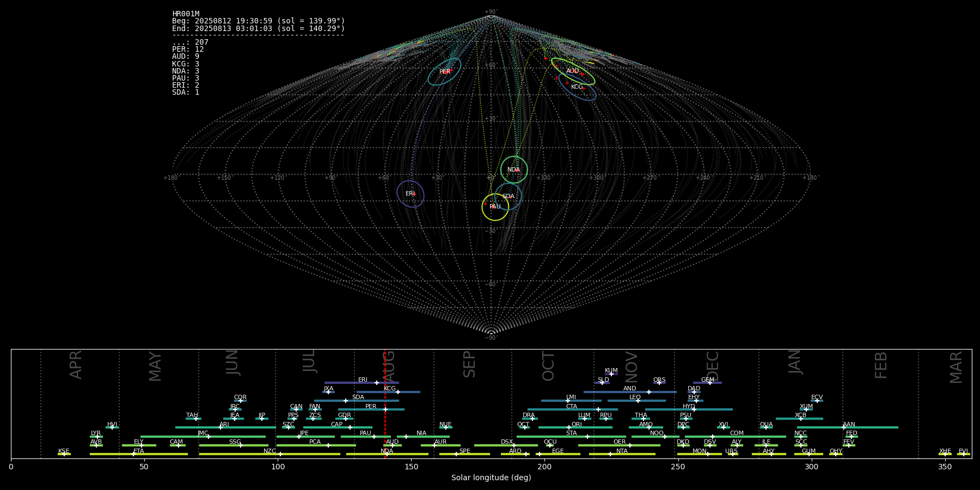Select the XHE shower marker in the timeline
980x490 pixels.
pyautogui.click(x=945, y=454)
